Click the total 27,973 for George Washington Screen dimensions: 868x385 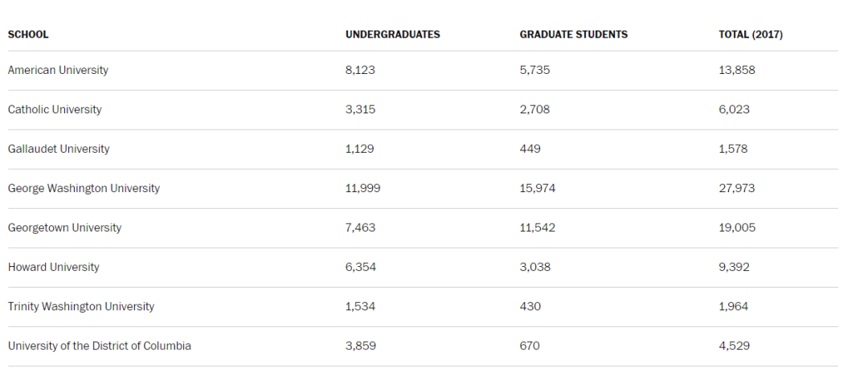[736, 188]
